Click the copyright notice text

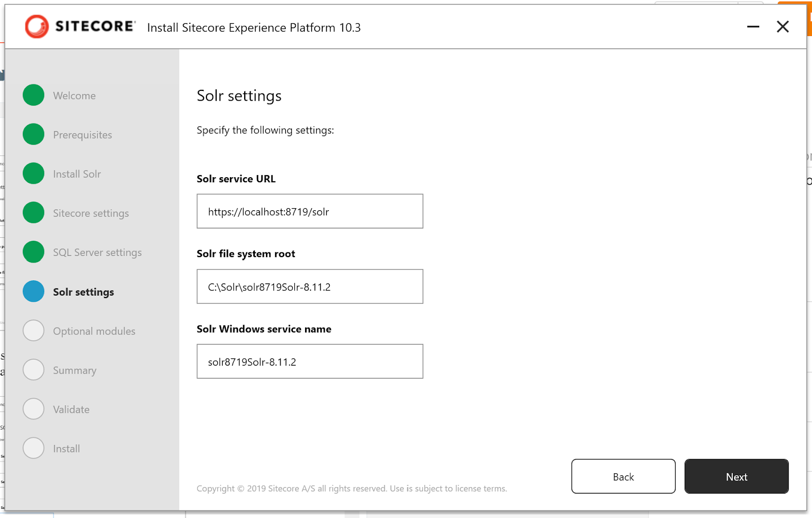pos(352,489)
